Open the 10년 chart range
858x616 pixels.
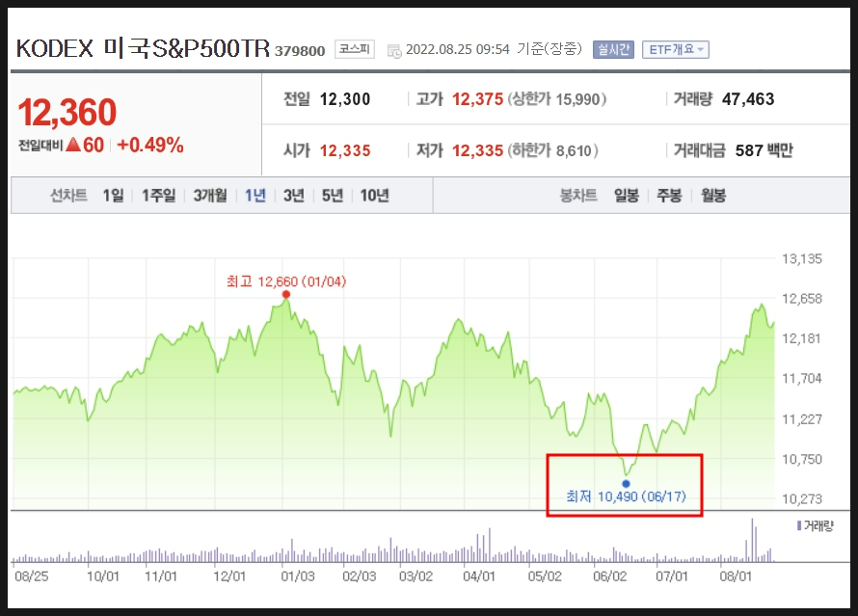click(x=374, y=196)
